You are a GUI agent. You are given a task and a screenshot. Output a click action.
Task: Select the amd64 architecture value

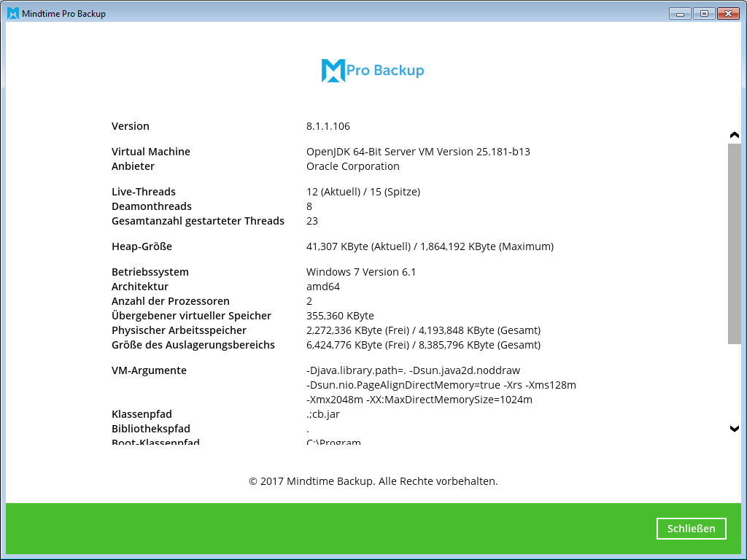pyautogui.click(x=322, y=287)
